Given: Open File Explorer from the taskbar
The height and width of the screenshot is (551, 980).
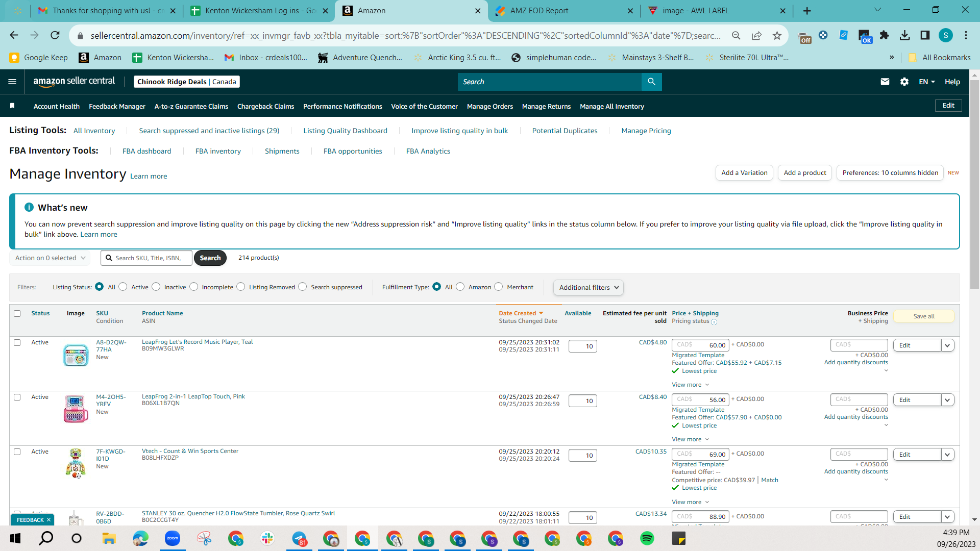Looking at the screenshot, I should (109, 538).
